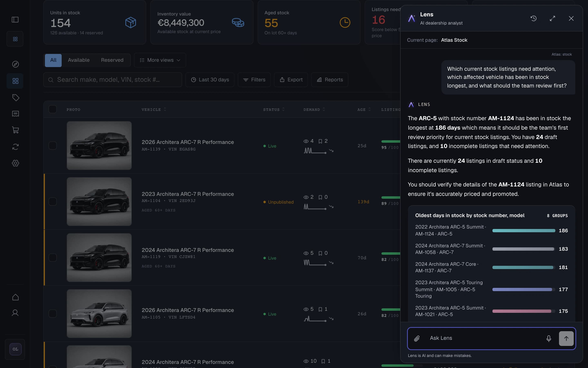Check the box for AM-1105 row
Viewport: 588px width, 368px height.
click(x=53, y=313)
